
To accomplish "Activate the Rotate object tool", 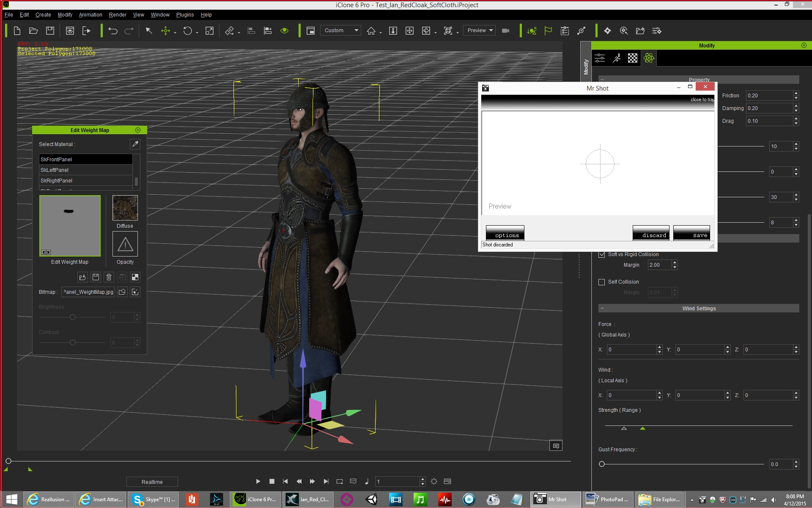I will pyautogui.click(x=187, y=30).
